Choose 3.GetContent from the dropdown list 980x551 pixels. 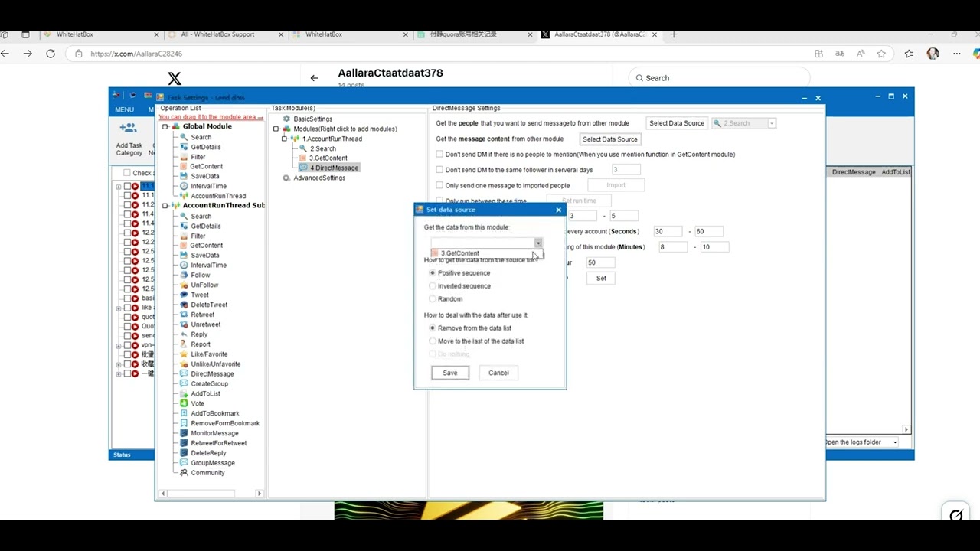[x=485, y=253]
